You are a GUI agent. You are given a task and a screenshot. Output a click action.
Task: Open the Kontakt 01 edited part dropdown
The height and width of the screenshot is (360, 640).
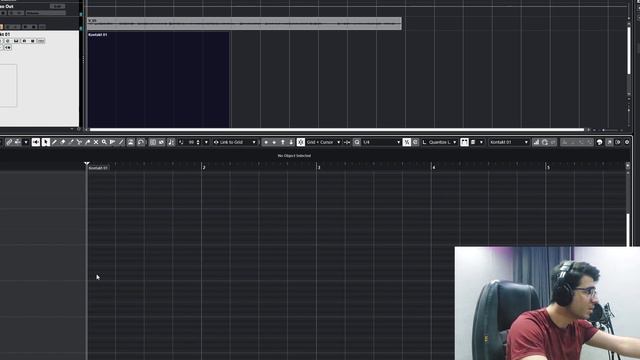tap(509, 142)
